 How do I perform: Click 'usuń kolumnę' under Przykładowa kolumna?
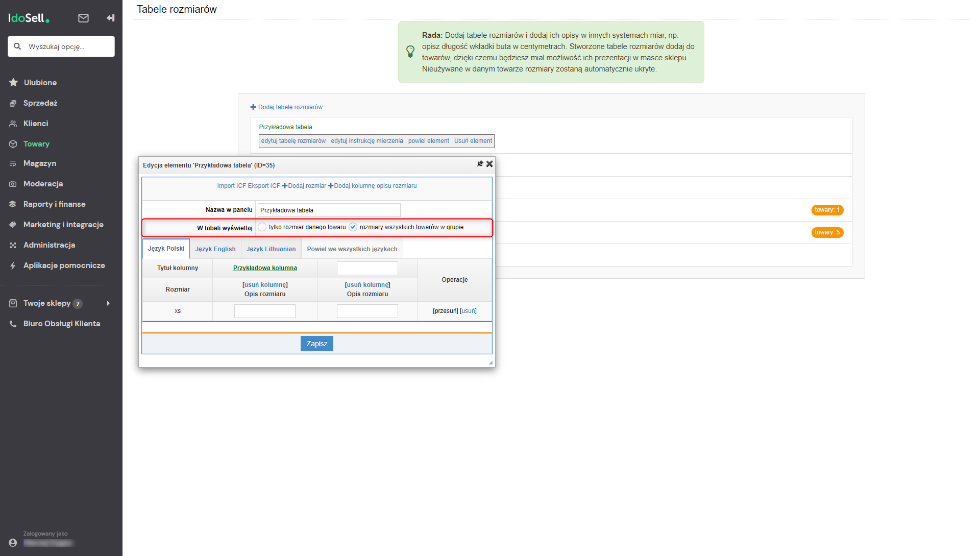265,285
